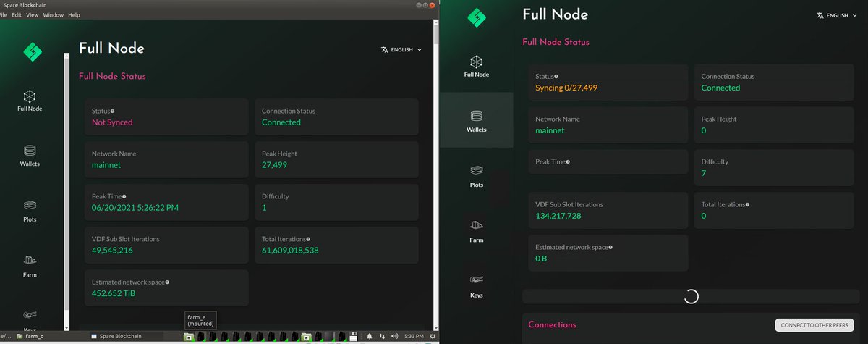Open Wallets in left window sidebar
This screenshot has height=344, width=868.
(x=30, y=156)
